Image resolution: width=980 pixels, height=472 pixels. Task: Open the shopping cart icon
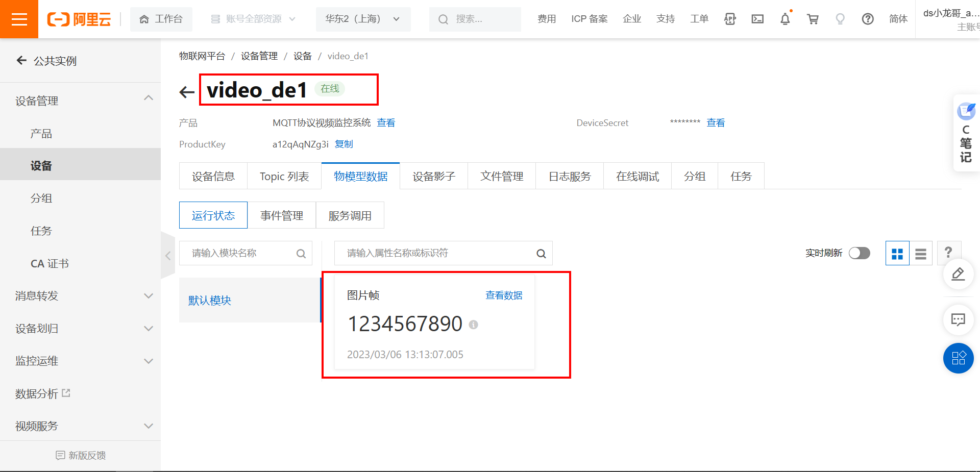pyautogui.click(x=813, y=19)
